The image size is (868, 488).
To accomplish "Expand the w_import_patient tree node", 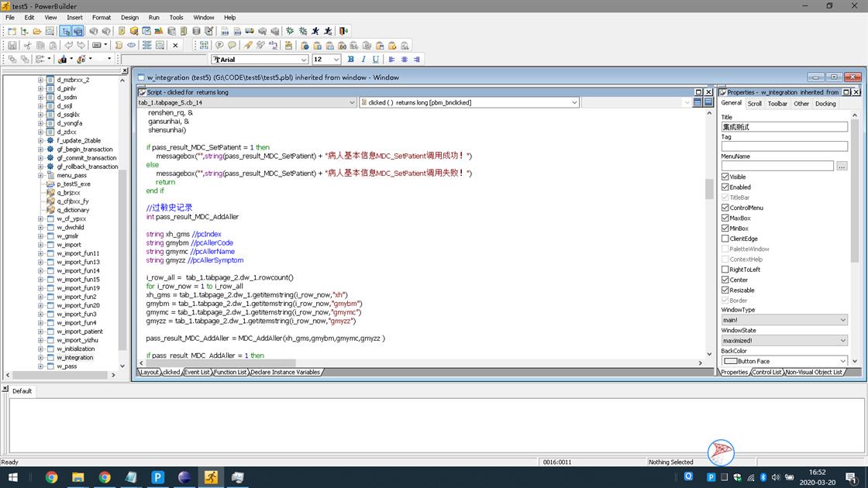I will (x=40, y=332).
